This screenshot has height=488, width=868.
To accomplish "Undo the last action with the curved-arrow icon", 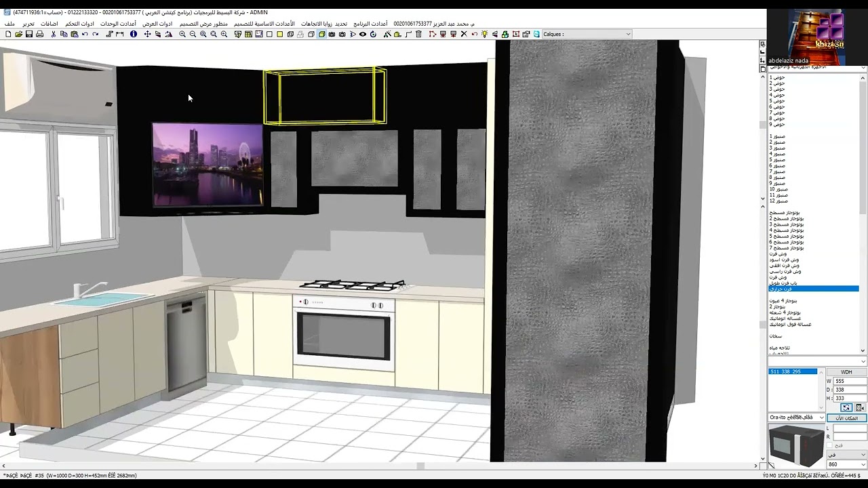I will 85,34.
